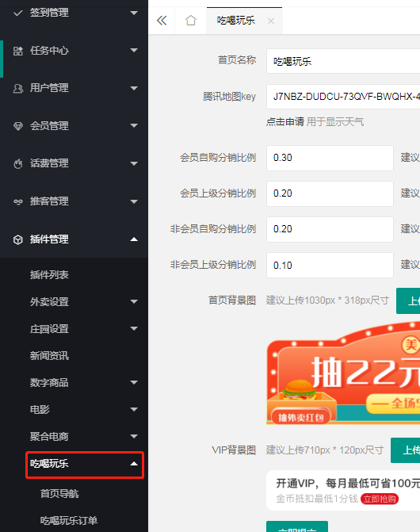This screenshot has height=532, width=420.
Task: Click the 推客管理 icon
Action: coord(18,202)
